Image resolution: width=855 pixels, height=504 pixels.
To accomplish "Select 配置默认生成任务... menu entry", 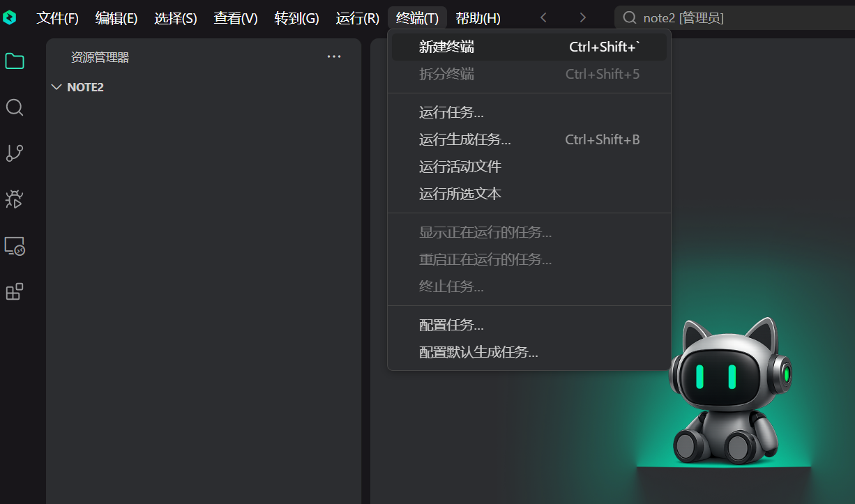I will point(529,352).
